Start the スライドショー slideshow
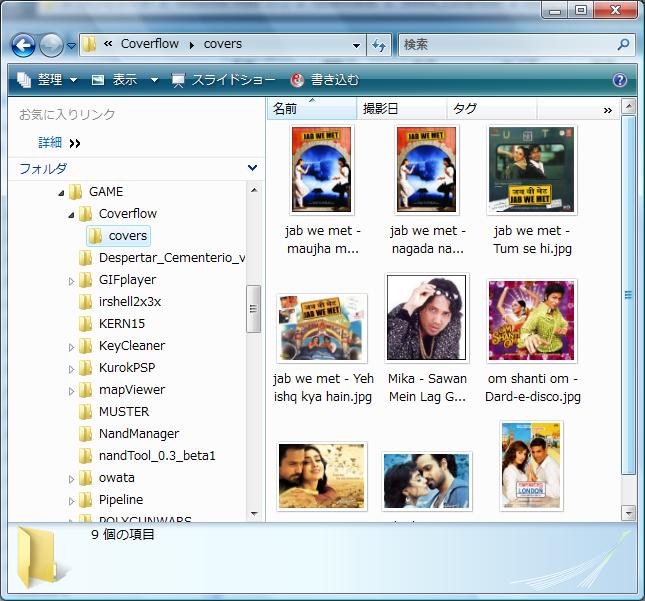The width and height of the screenshot is (645, 601). pyautogui.click(x=223, y=79)
